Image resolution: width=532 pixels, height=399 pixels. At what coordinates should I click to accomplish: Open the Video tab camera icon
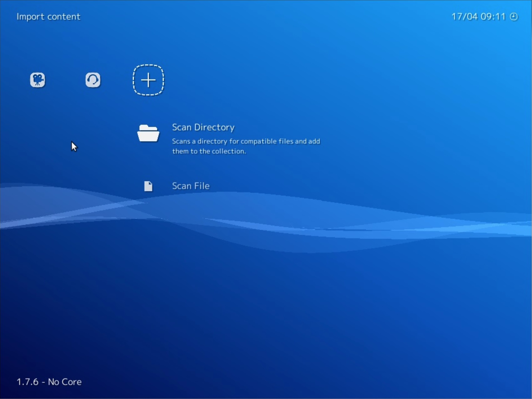tap(38, 80)
